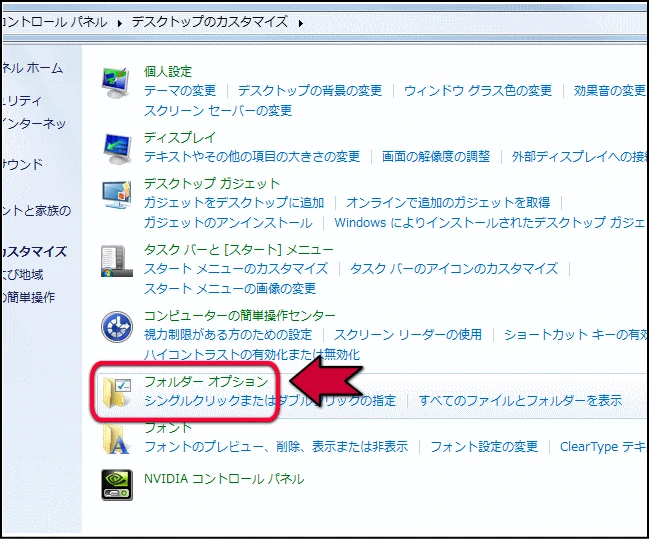Open the フォント heading link
This screenshot has width=649, height=539.
pos(168,427)
